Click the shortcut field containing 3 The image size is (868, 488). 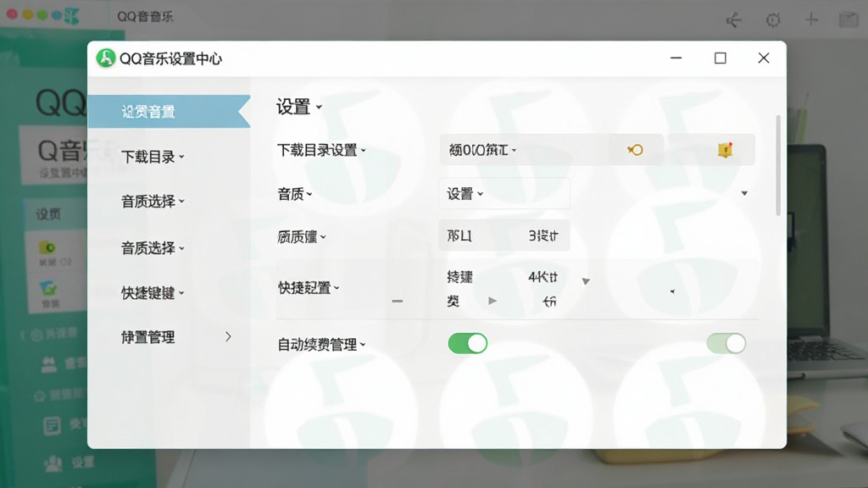coord(504,236)
